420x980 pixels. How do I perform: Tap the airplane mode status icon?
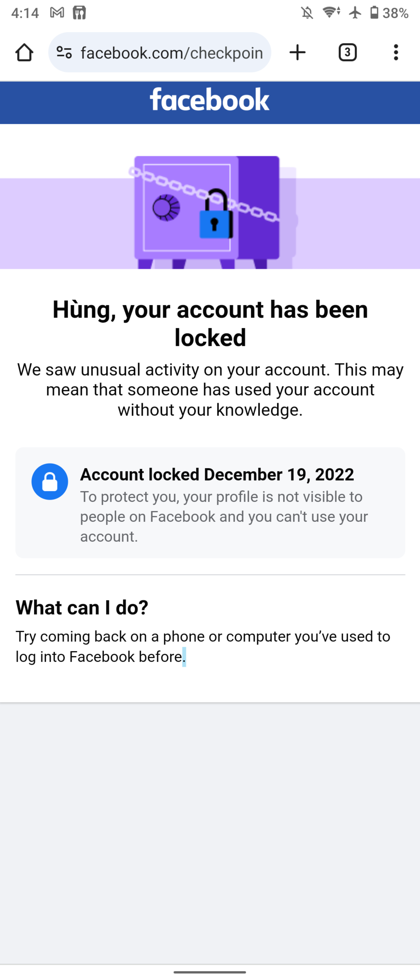tap(355, 13)
